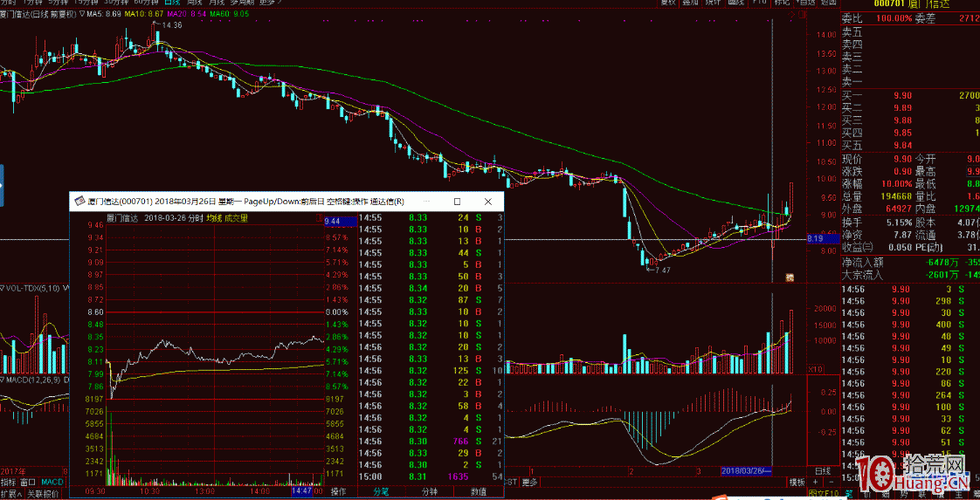Switch chart to 15分钟 period

click(85, 2)
